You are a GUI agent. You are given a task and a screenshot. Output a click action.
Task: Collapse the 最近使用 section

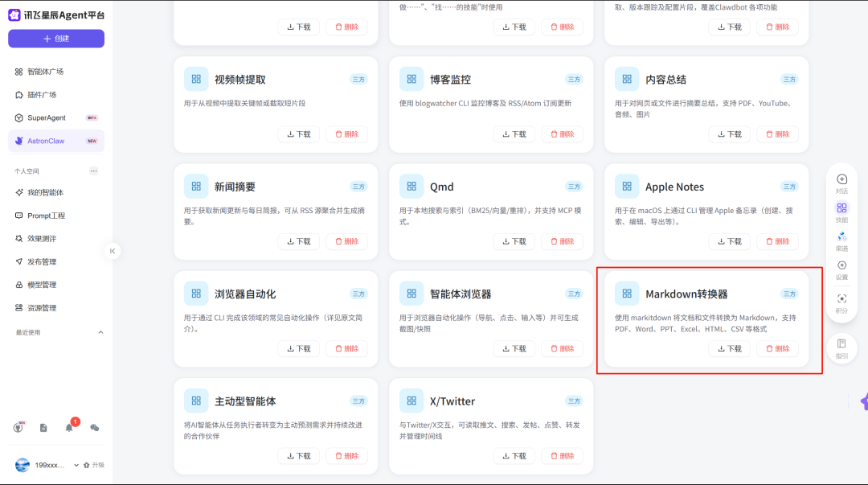(100, 331)
